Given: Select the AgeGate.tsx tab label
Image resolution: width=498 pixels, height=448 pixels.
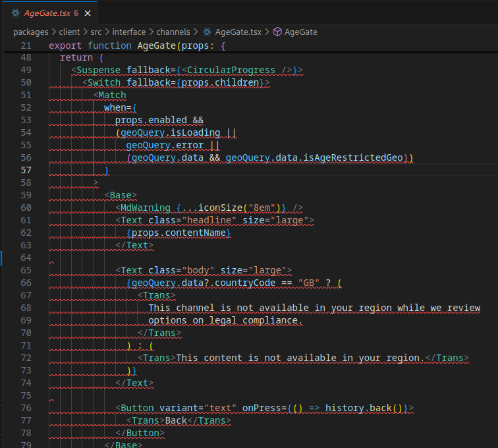Looking at the screenshot, I should [x=47, y=13].
